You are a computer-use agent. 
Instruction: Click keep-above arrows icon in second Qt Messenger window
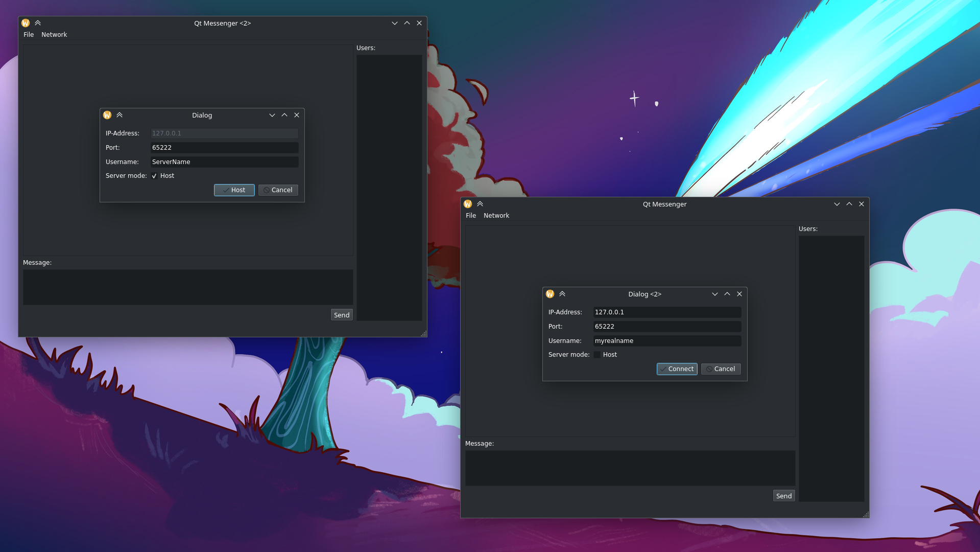[x=480, y=204]
